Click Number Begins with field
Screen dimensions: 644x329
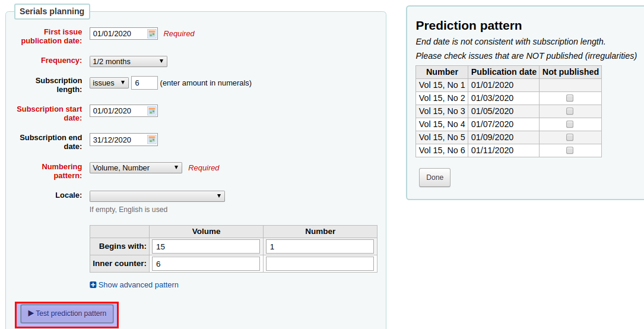(x=320, y=246)
